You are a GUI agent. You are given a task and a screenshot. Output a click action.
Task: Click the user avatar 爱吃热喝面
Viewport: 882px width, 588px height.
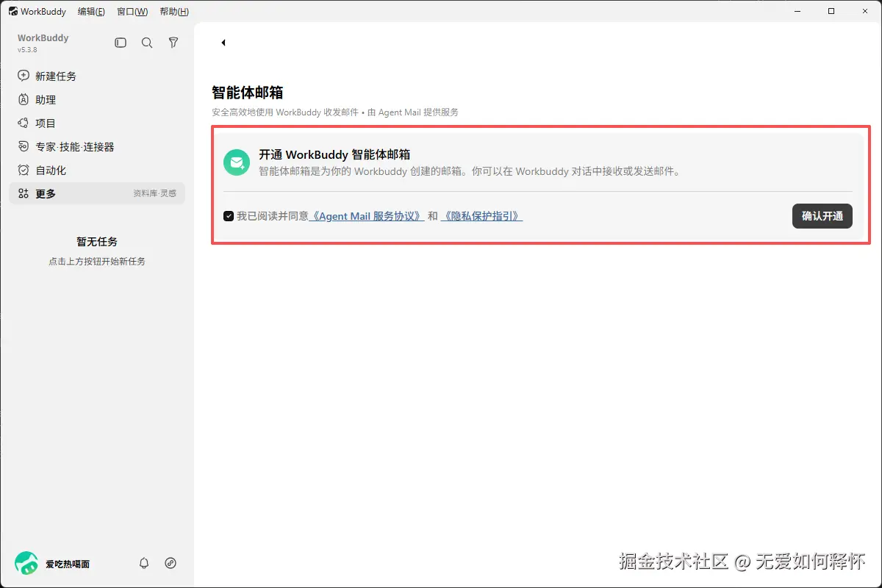(26, 564)
